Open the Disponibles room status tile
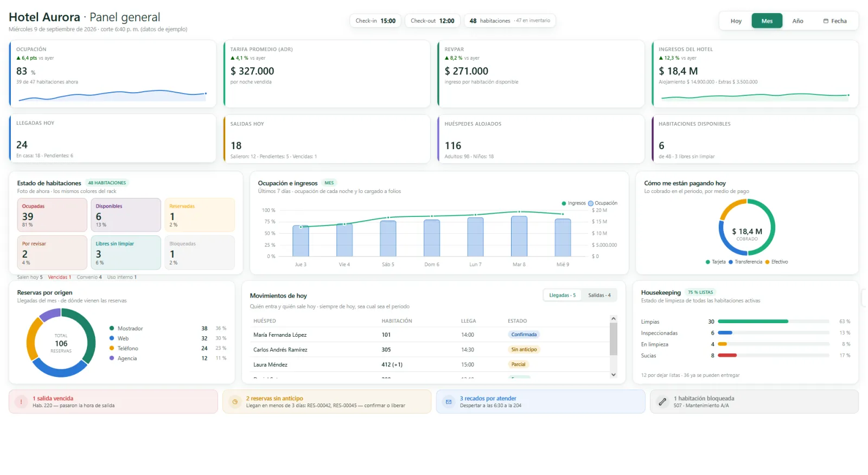Viewport: 868px width, 475px height. (x=126, y=215)
